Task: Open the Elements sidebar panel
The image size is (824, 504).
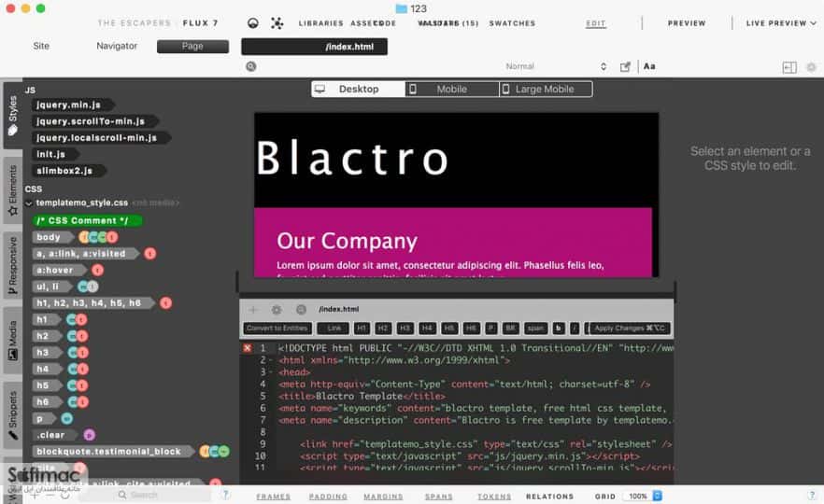Action: [13, 190]
